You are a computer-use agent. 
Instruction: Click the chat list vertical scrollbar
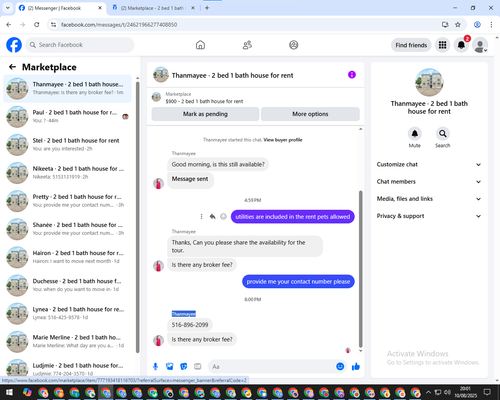coord(138,217)
